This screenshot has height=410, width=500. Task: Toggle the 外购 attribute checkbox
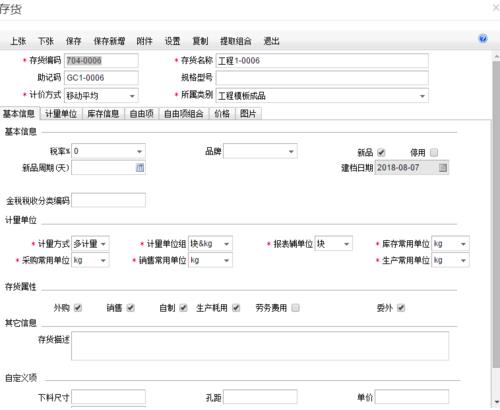(x=78, y=308)
